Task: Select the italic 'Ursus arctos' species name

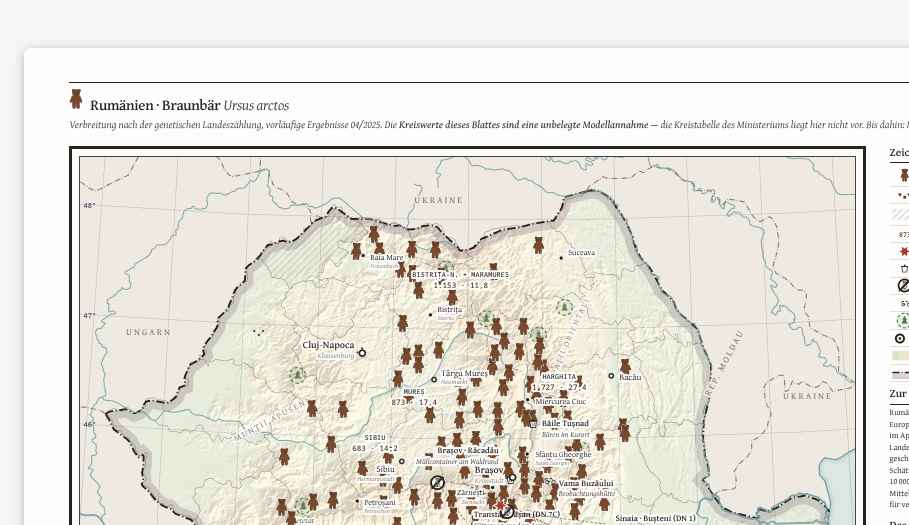Action: (x=256, y=105)
